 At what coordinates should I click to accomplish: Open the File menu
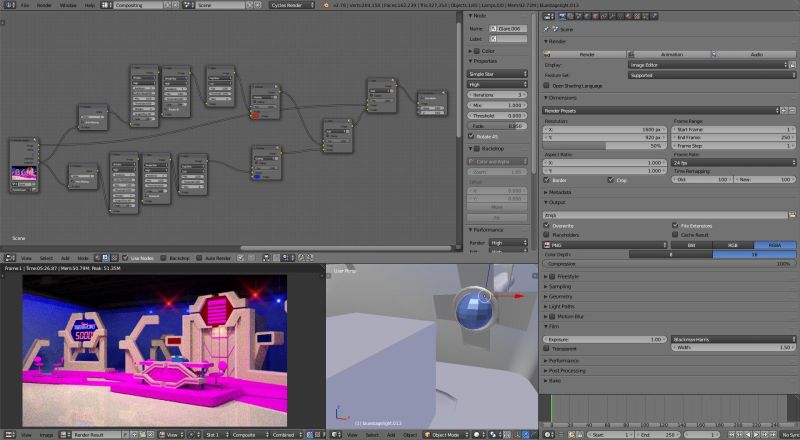24,5
